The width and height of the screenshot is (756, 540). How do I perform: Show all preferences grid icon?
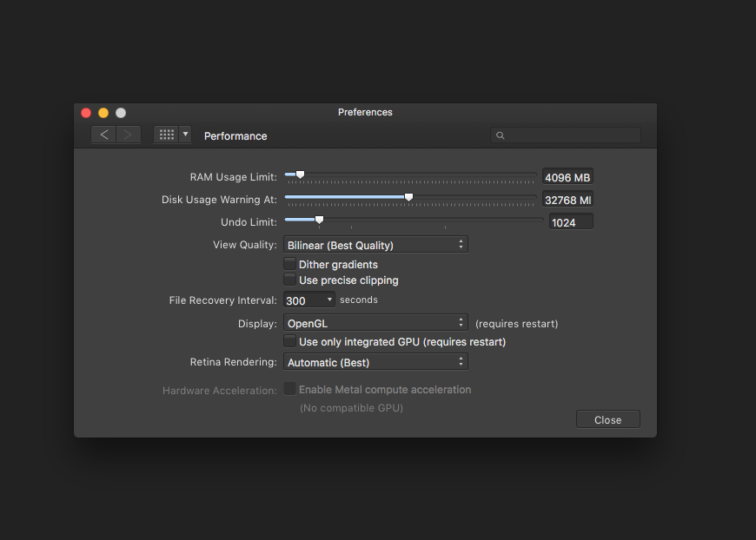point(166,135)
